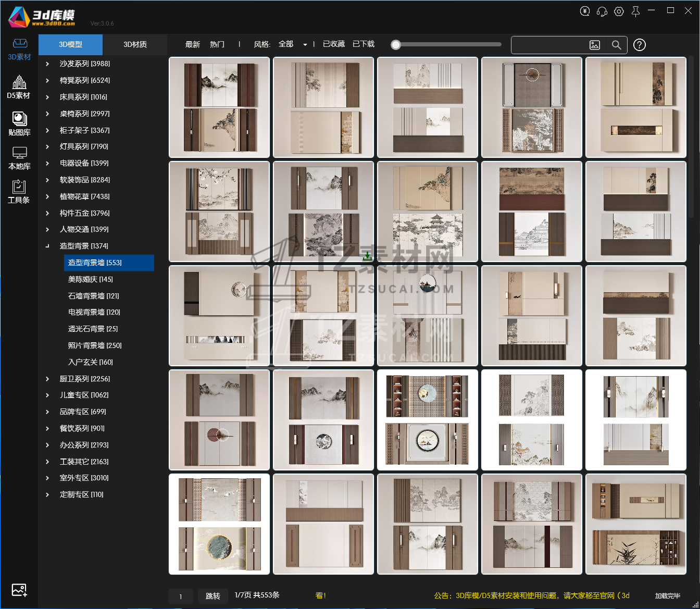Open first model thumbnail in top row
The image size is (700, 609).
219,107
